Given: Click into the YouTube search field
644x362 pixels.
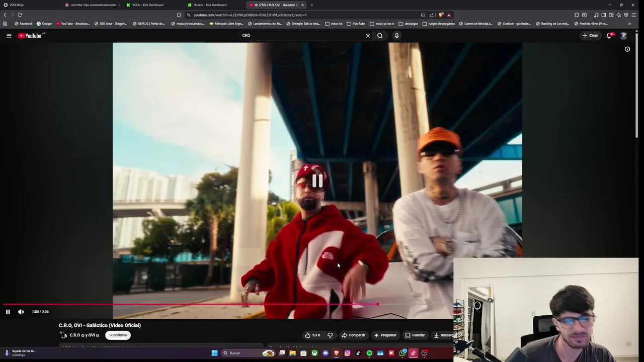Looking at the screenshot, I should pos(302,36).
